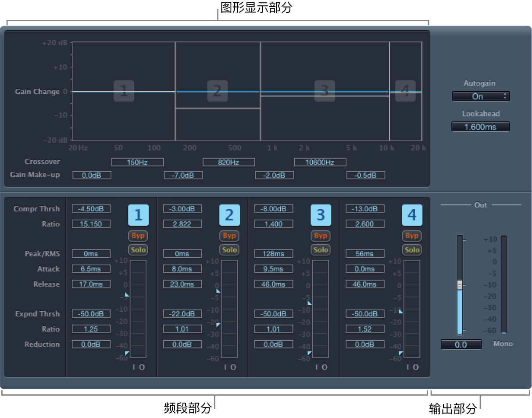This screenshot has width=532, height=418.
Task: Toggle the band 1 on/off button
Action: click(138, 215)
